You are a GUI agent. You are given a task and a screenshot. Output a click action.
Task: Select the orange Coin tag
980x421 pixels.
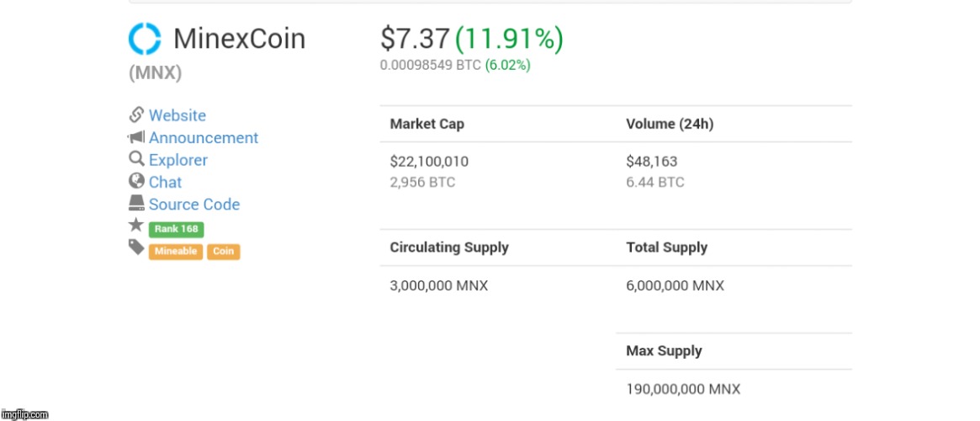tap(223, 252)
